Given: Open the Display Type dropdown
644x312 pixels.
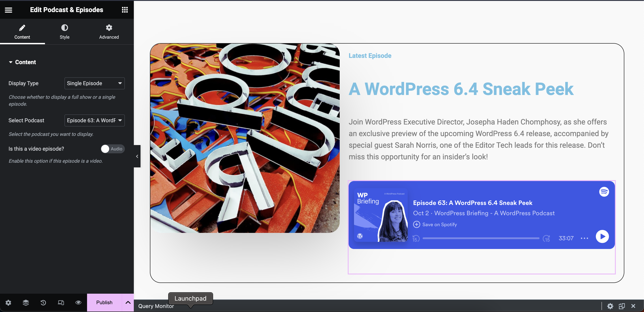Looking at the screenshot, I should 94,83.
